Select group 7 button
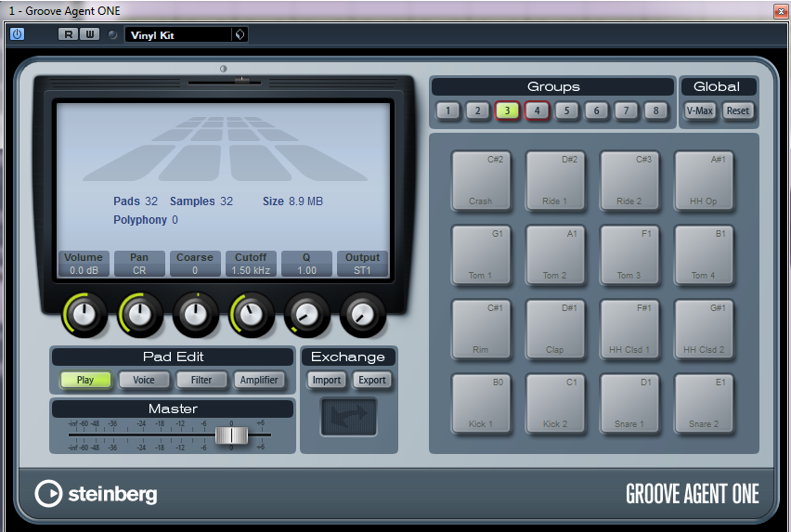The image size is (791, 532). 626,110
